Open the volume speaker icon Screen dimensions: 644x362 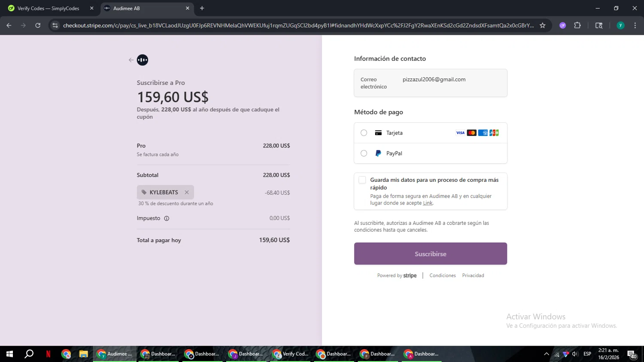575,354
